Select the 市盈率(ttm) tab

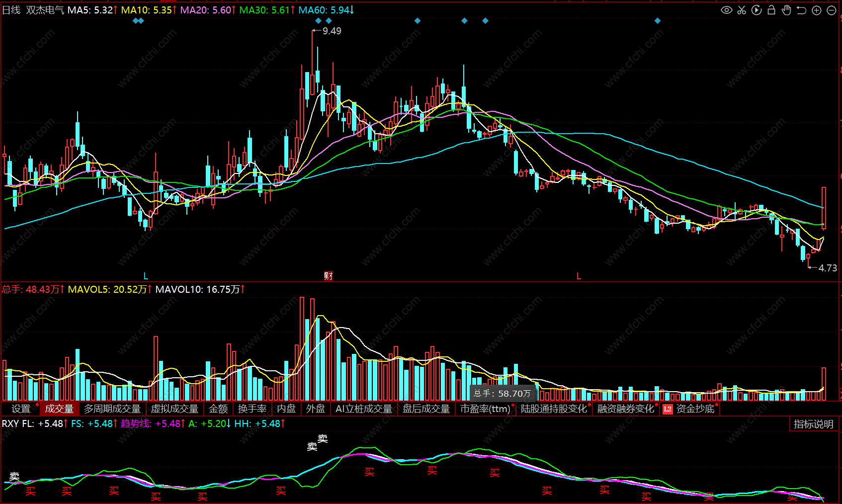point(485,409)
